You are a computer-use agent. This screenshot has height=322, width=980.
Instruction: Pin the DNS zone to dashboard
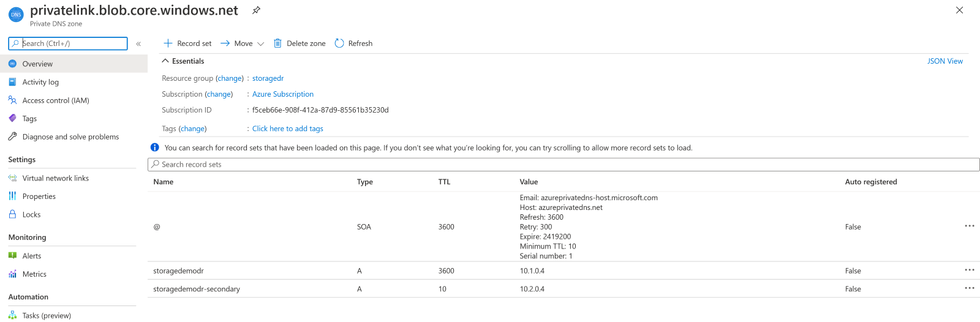click(x=256, y=10)
